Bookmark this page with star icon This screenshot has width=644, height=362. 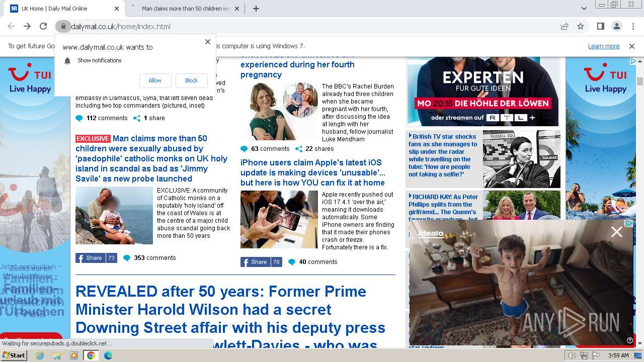coord(581,26)
